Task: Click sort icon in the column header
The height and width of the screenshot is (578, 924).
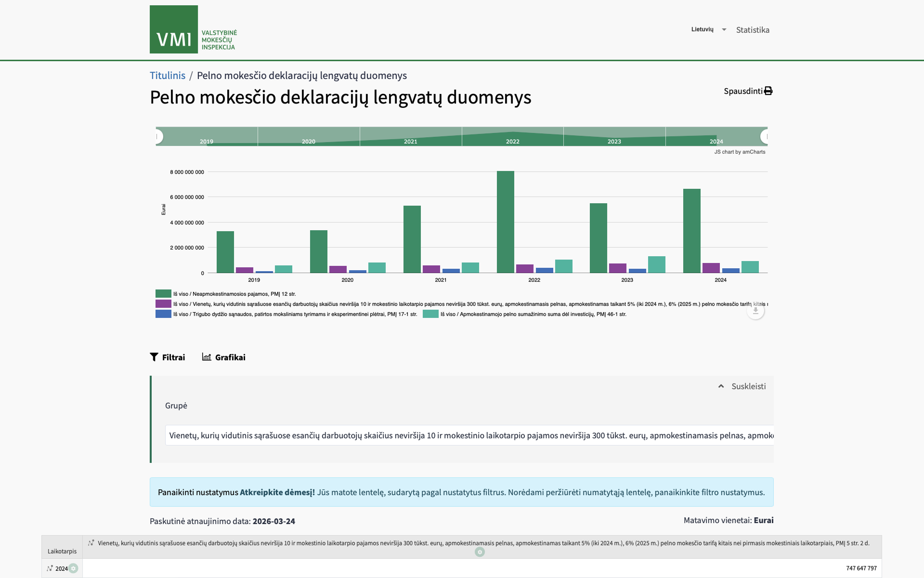Action: pyautogui.click(x=91, y=543)
